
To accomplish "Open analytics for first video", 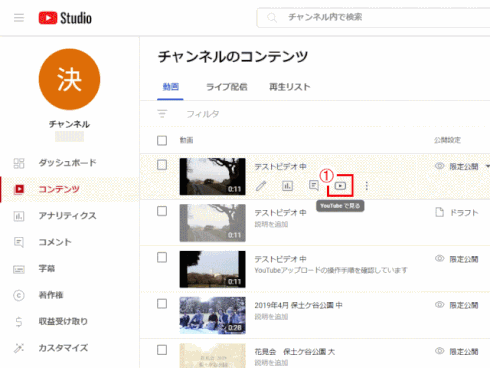I will click(x=287, y=186).
